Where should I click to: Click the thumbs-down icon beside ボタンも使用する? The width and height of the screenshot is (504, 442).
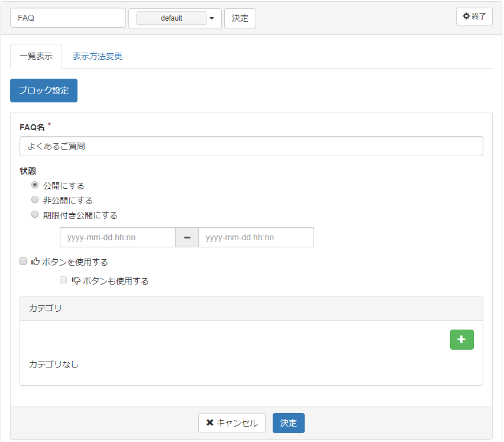tap(76, 281)
